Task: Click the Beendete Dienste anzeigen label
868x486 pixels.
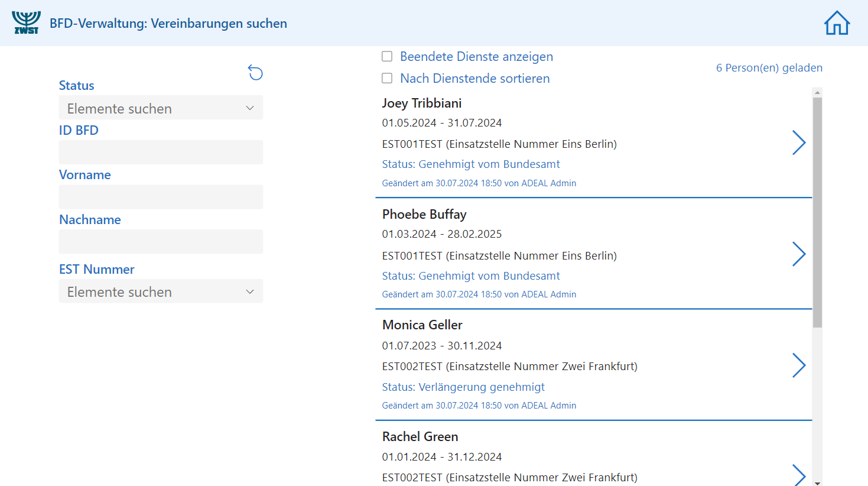Action: [x=477, y=57]
